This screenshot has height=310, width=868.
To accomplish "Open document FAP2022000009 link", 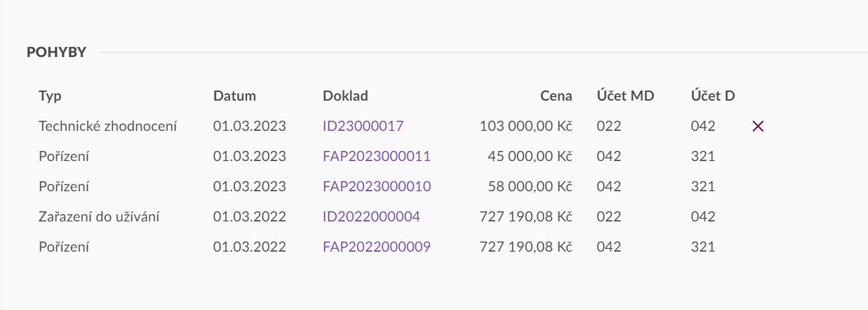I will pyautogui.click(x=377, y=247).
